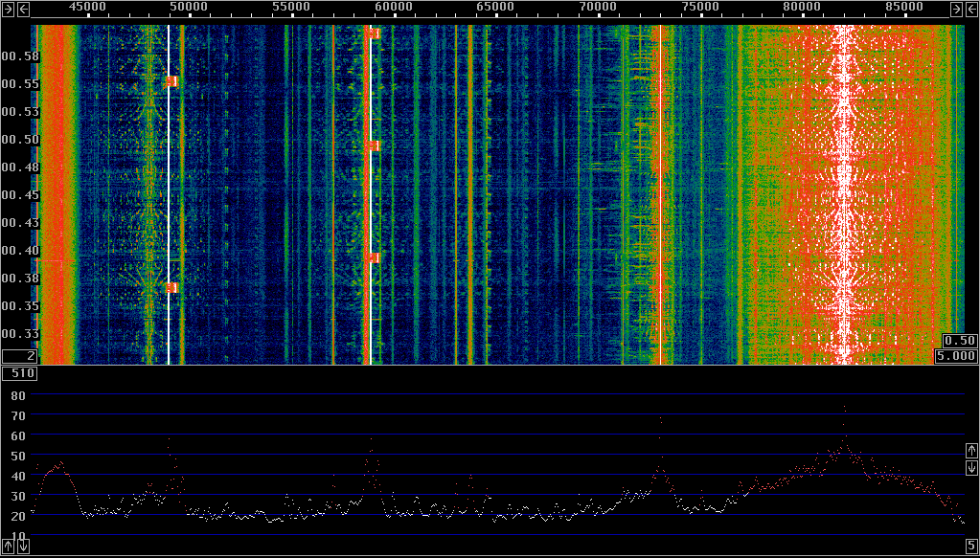Click the white carrier line near 73000

661,194
